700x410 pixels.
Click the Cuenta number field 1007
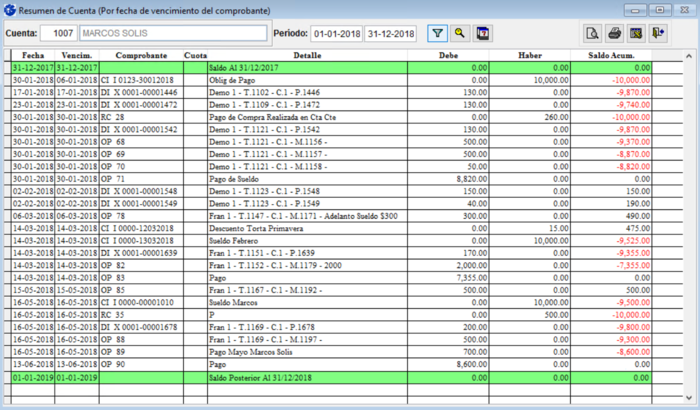[63, 33]
